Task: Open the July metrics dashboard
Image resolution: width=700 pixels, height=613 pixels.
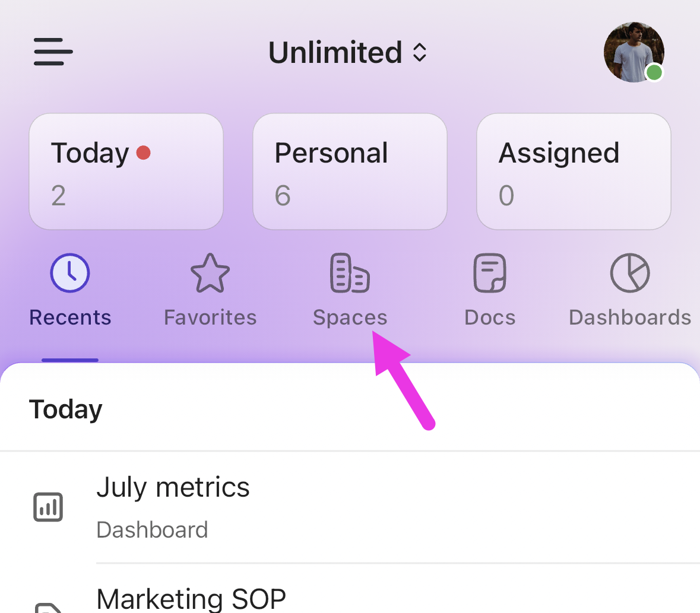Action: coord(173,487)
